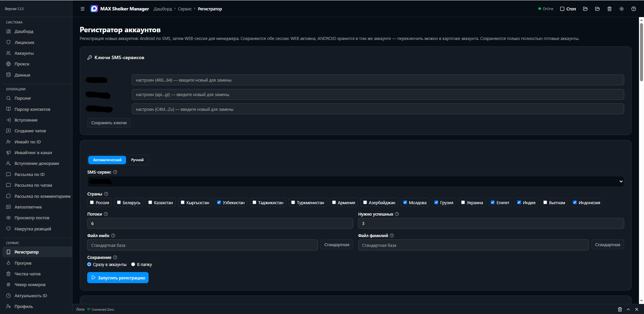The height and width of the screenshot is (314, 644).
Task: Open help via the top-right question mark icon
Action: click(x=634, y=9)
